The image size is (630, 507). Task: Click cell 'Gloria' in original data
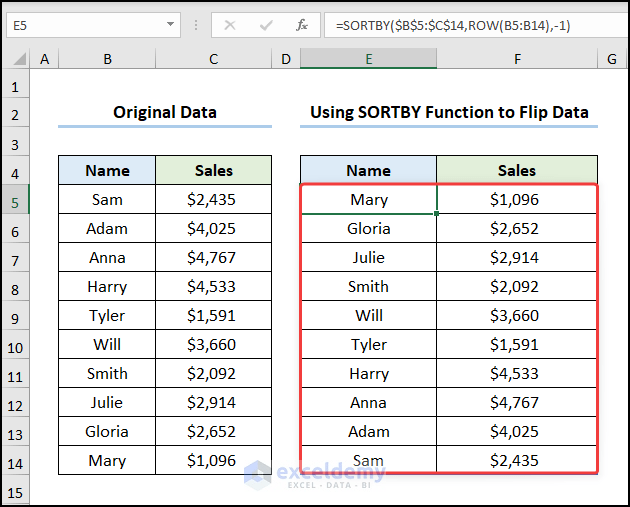click(x=107, y=431)
